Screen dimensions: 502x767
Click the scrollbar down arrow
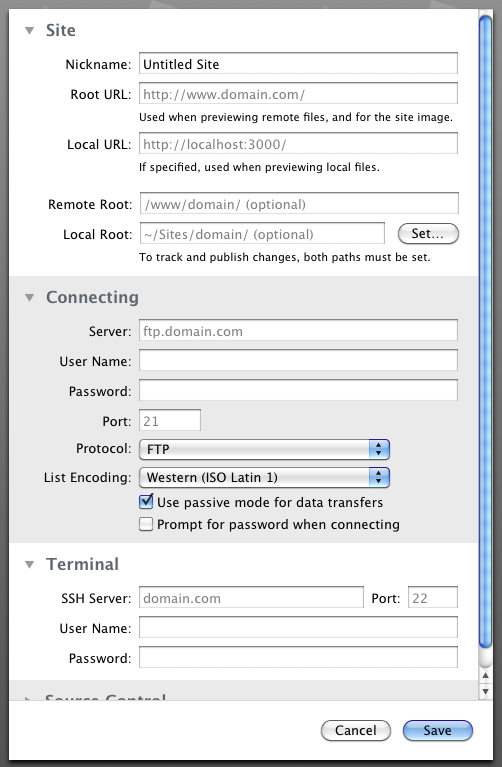(x=485, y=691)
